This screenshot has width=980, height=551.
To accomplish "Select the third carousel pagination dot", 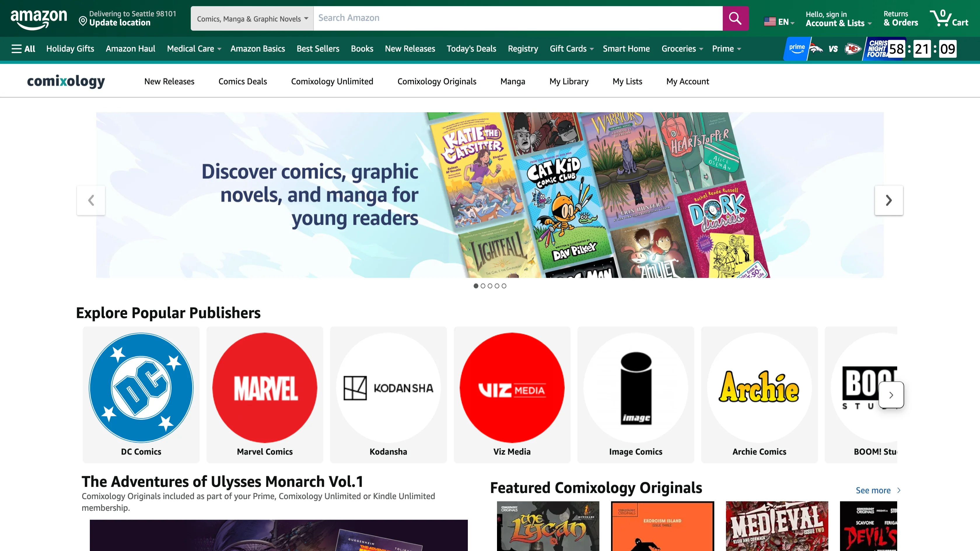I will point(490,286).
